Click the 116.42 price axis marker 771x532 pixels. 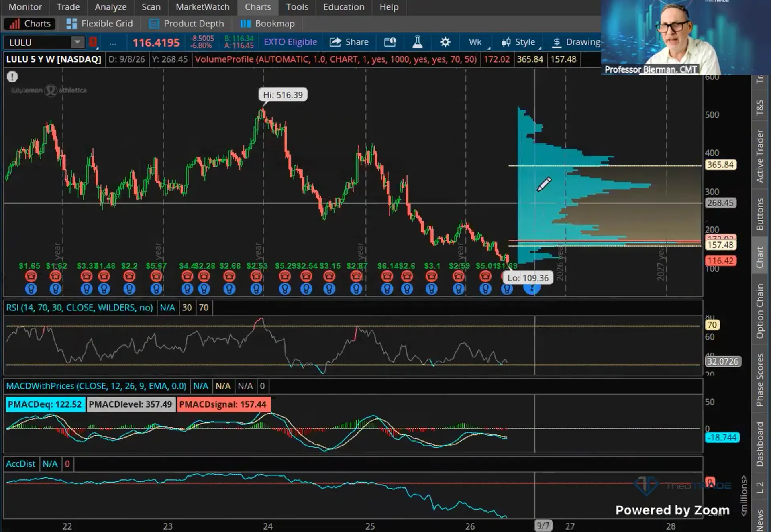coord(720,261)
